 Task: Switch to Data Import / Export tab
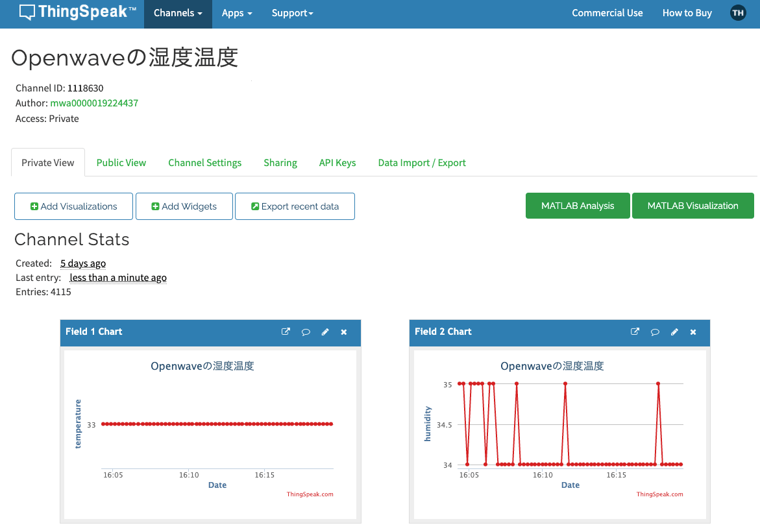point(422,163)
